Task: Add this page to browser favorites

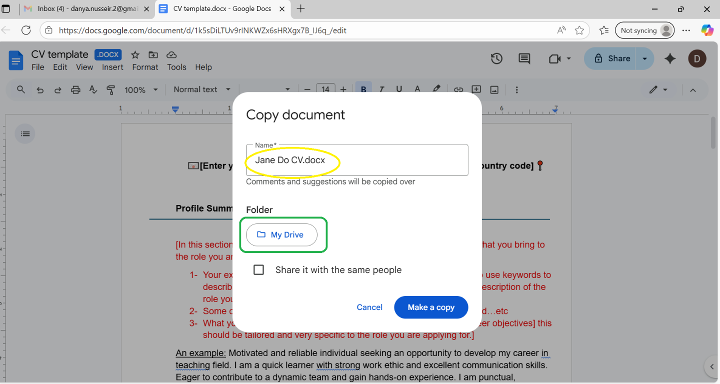Action: [x=579, y=30]
